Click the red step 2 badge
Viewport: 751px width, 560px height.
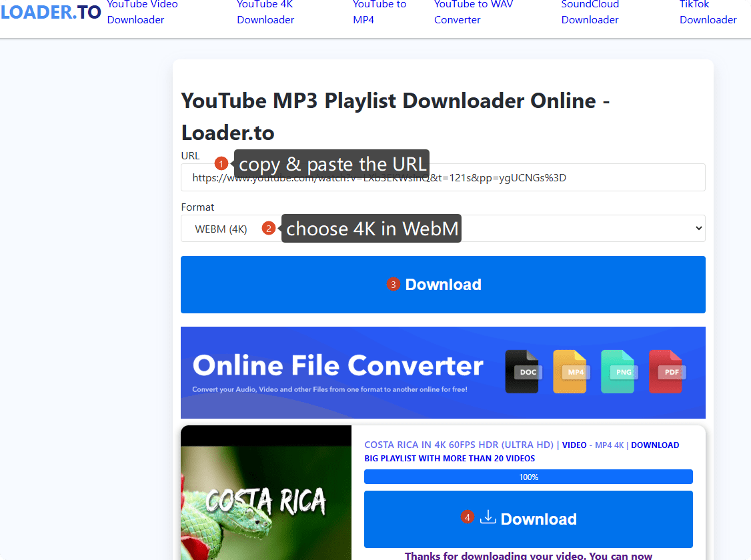pos(269,229)
